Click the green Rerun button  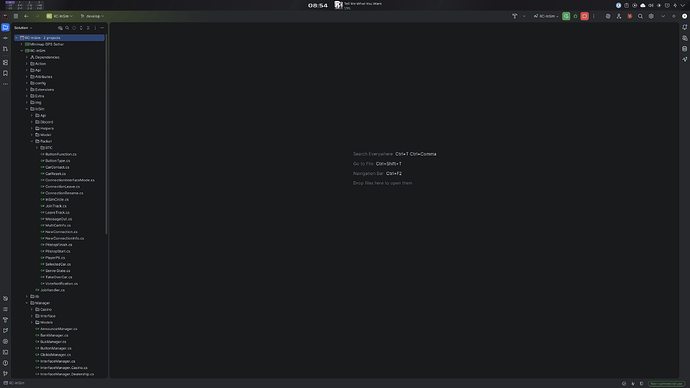(566, 16)
